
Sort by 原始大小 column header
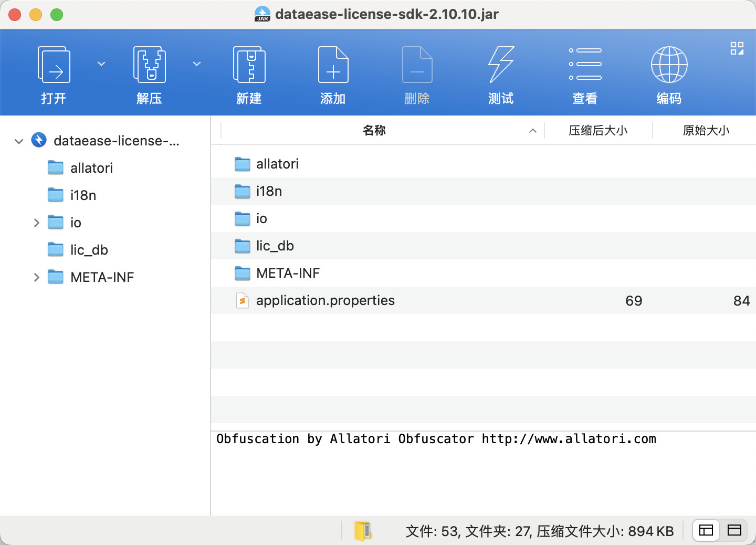(706, 130)
